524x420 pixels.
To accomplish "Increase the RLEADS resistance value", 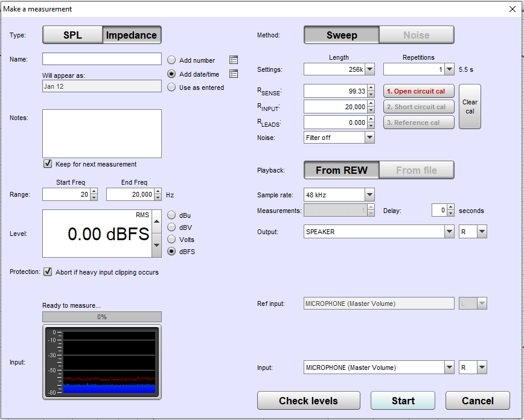I will coord(371,119).
